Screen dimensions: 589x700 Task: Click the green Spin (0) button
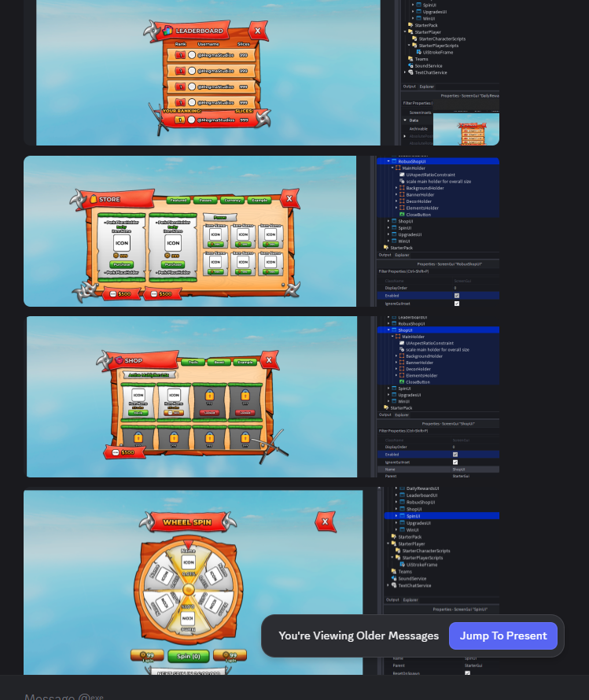coord(188,656)
